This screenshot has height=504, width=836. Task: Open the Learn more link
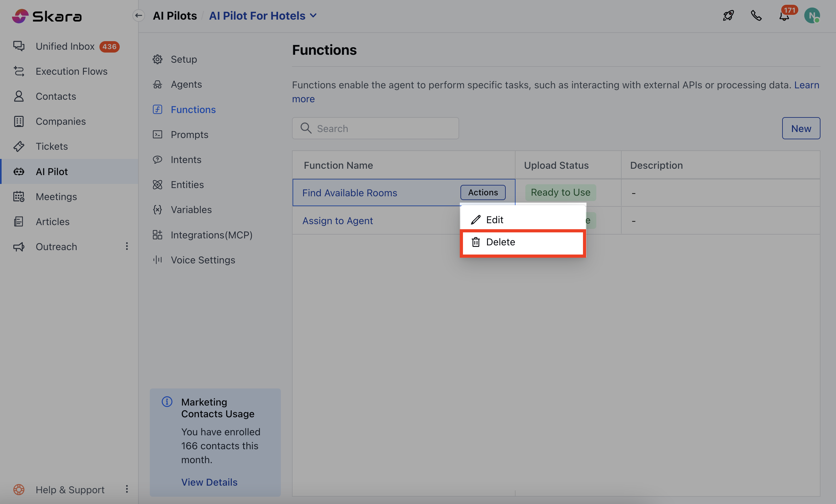[x=806, y=85]
